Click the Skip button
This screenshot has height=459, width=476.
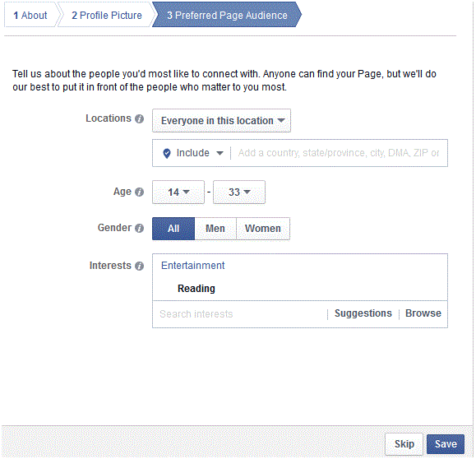pos(404,444)
